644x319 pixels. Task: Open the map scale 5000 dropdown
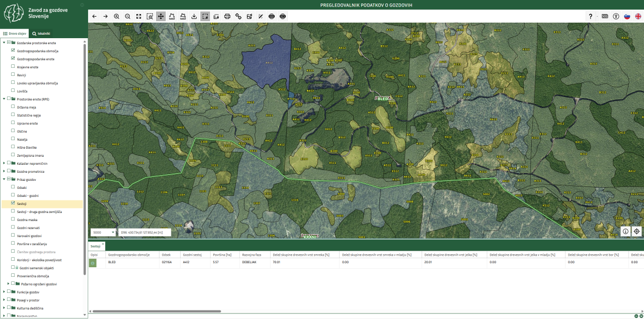(x=103, y=233)
